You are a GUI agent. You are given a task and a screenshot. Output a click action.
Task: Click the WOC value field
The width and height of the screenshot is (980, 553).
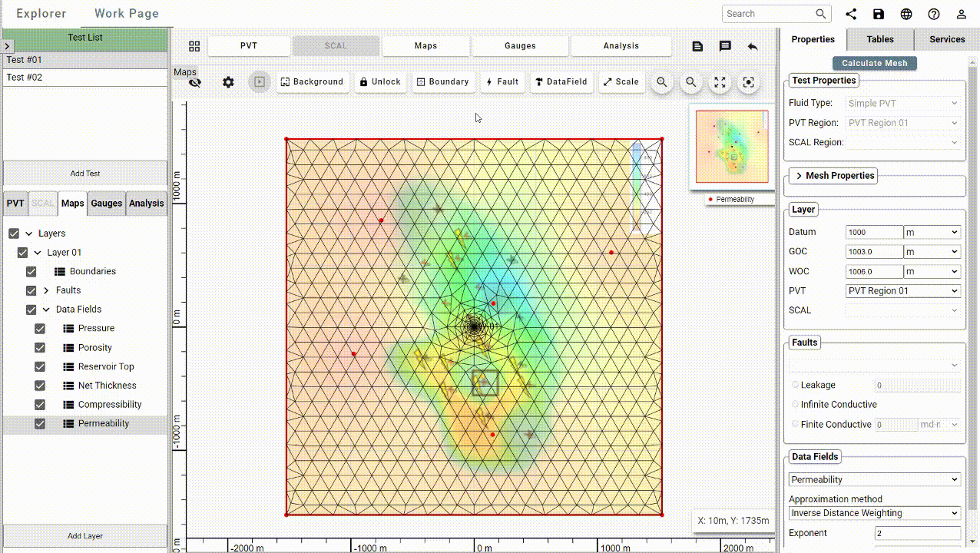point(874,271)
